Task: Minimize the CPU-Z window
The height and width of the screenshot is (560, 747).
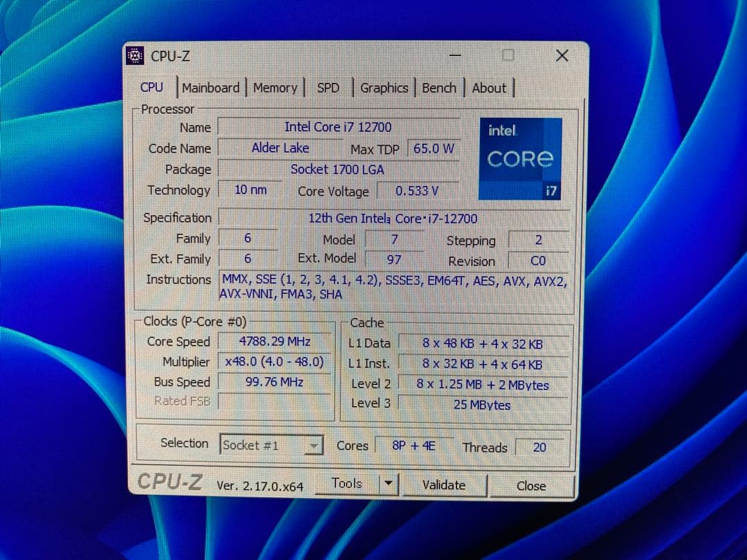Action: [x=455, y=56]
